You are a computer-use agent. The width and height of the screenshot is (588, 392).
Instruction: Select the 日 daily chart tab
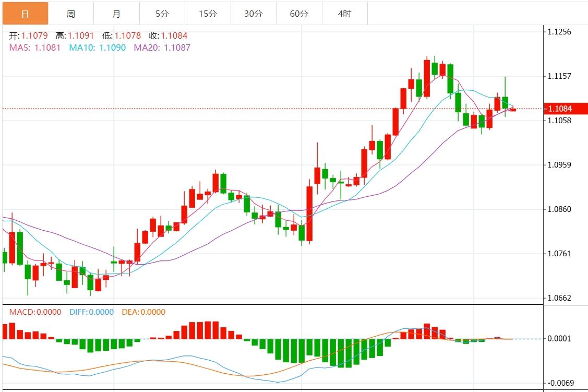tap(25, 14)
